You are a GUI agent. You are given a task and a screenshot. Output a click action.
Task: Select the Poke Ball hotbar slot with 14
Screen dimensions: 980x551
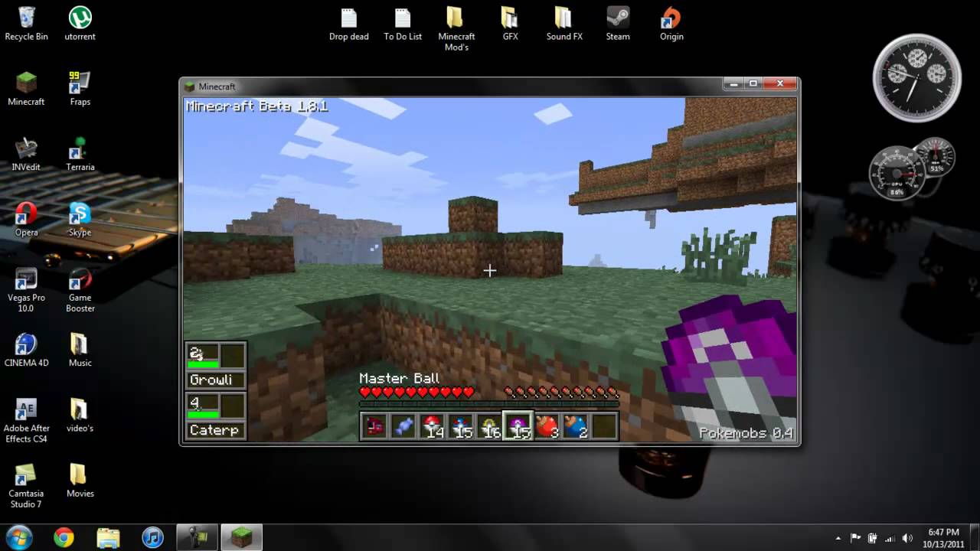click(433, 425)
